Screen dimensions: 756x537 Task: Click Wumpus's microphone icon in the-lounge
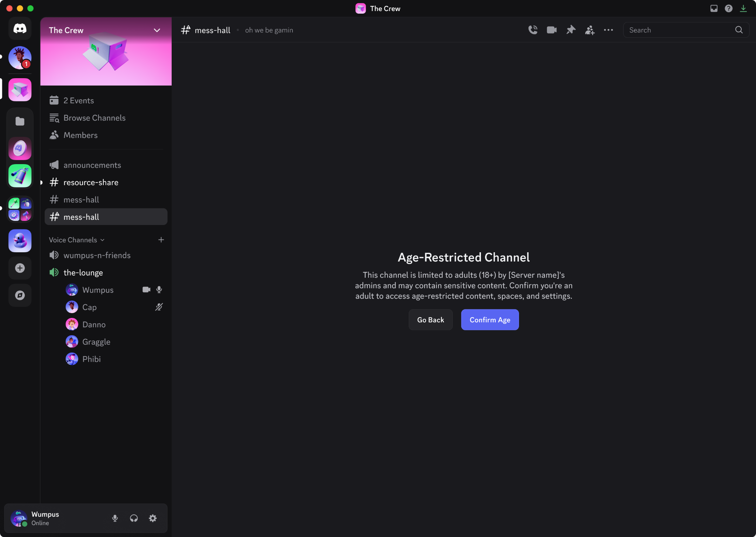pos(159,290)
